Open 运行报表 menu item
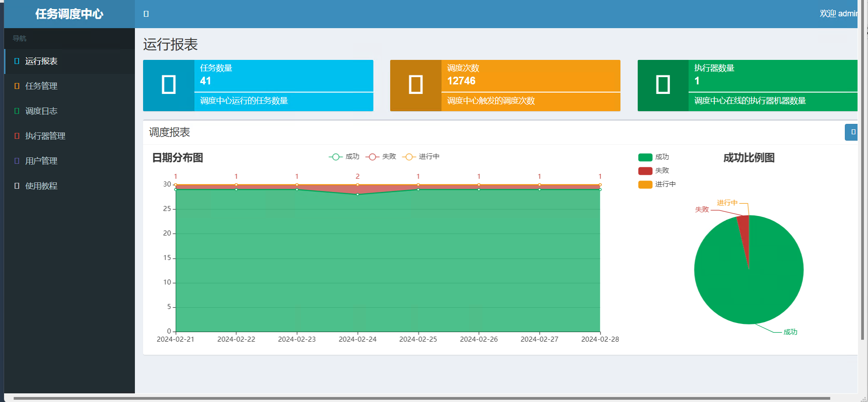The width and height of the screenshot is (868, 402). 69,61
